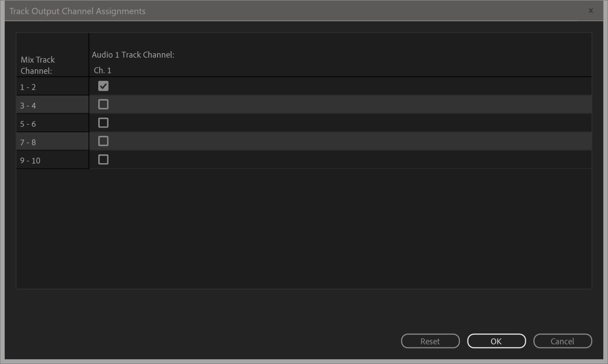
Task: Confirm assignments with the OK button
Action: pos(496,341)
